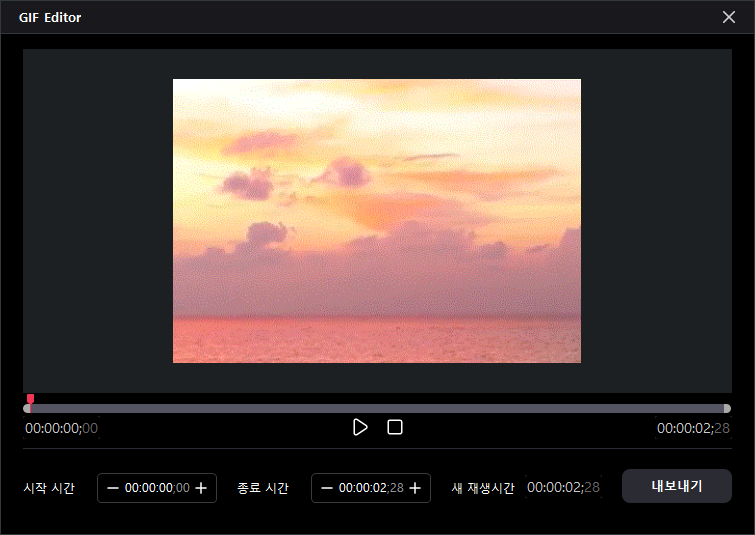Increase start time with plus icon
Viewport: 755px width, 535px height.
click(x=201, y=488)
